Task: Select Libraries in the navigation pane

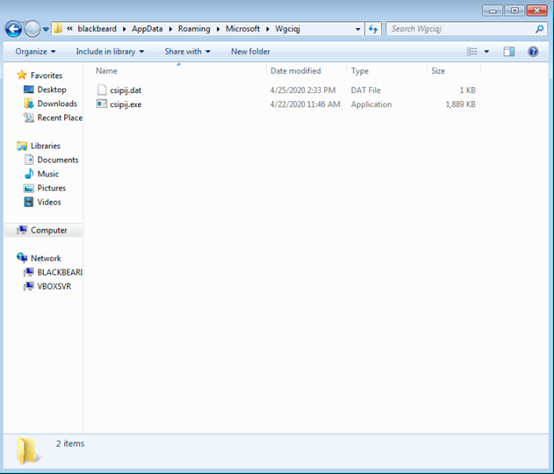Action: [45, 146]
